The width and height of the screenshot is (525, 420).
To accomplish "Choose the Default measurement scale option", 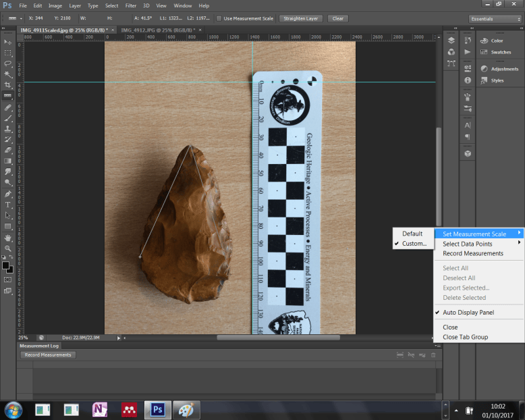I will coord(413,234).
